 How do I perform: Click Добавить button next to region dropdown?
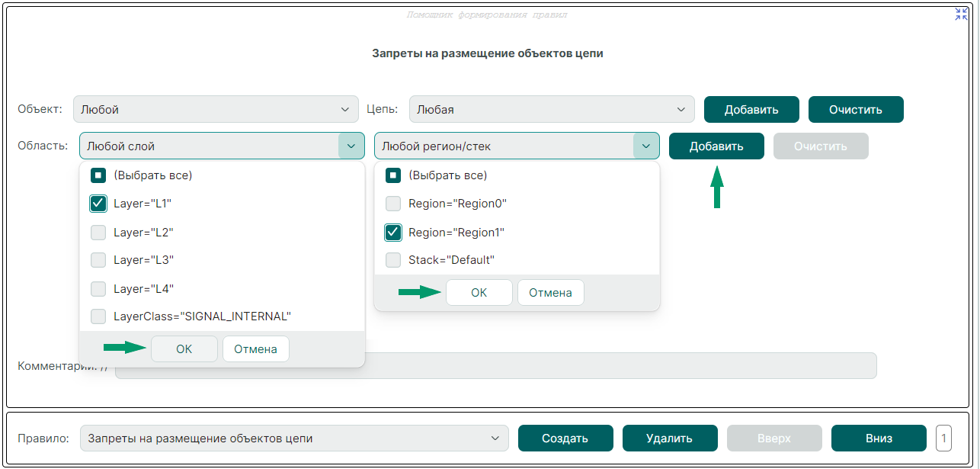[x=716, y=146]
